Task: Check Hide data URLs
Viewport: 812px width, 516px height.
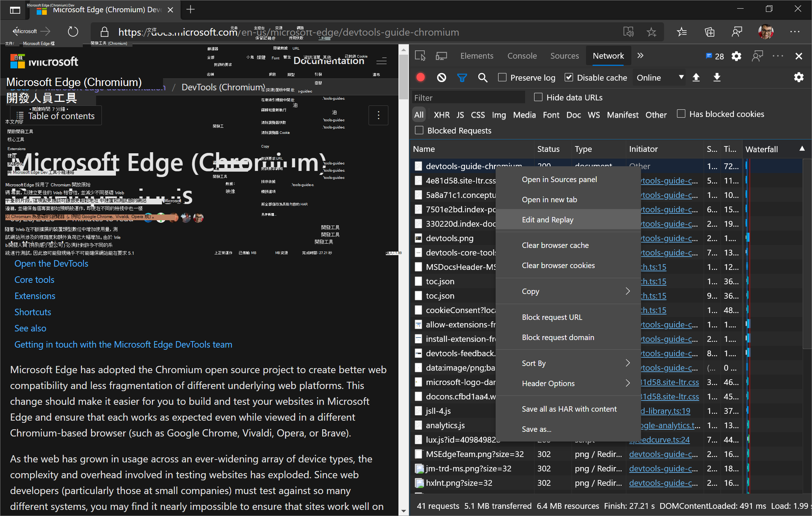Action: pos(538,97)
